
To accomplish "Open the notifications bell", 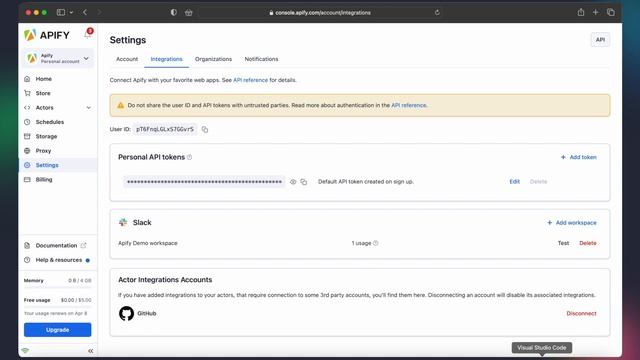I will (x=88, y=34).
